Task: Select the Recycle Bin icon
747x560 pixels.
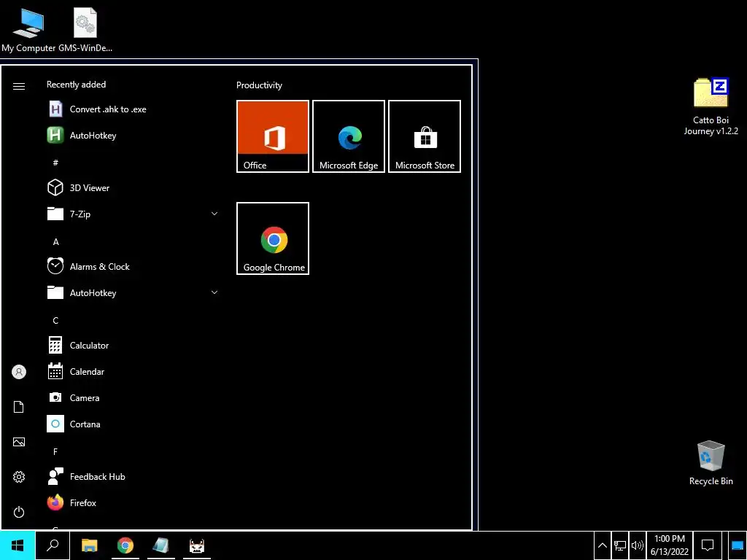Action: [x=711, y=463]
